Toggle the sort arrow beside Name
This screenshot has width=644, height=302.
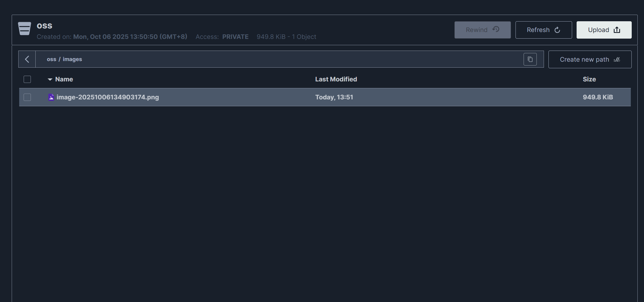[50, 79]
